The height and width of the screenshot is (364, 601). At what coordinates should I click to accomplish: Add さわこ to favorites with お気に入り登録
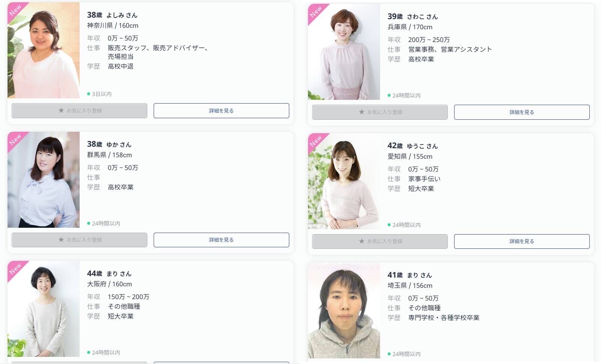click(x=380, y=112)
